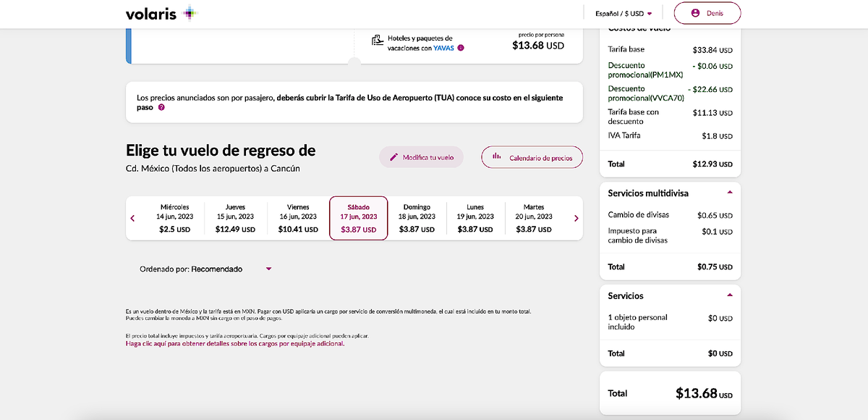Choose the Lunes 19 jun fare option

coord(475,217)
